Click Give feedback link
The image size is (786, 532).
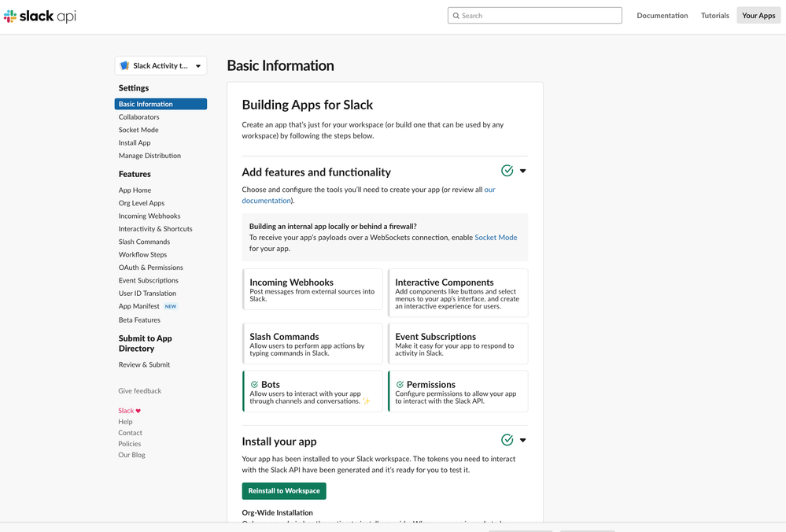(140, 391)
